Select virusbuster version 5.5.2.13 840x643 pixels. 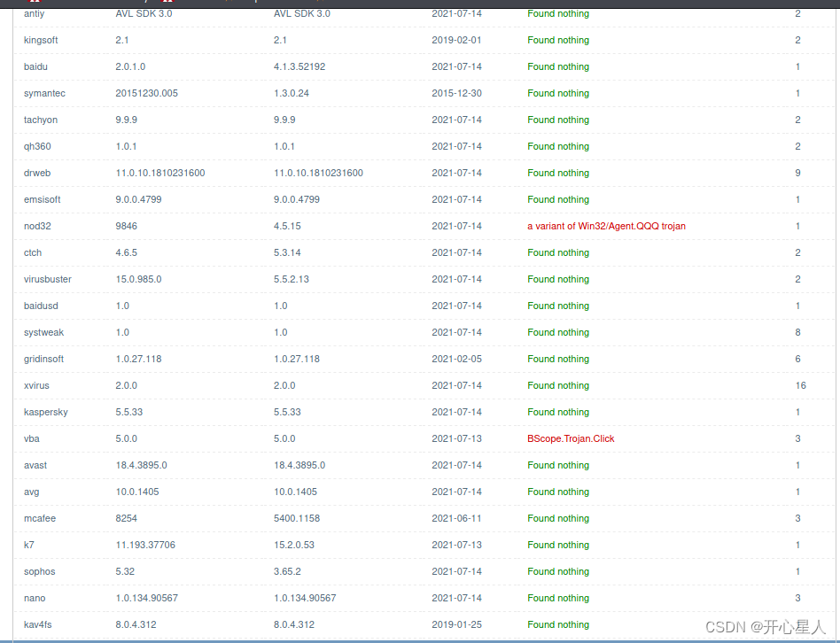[292, 280]
